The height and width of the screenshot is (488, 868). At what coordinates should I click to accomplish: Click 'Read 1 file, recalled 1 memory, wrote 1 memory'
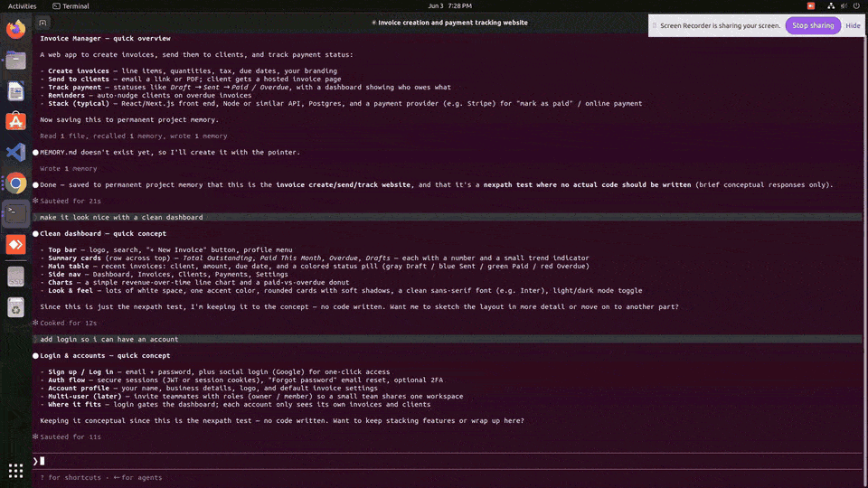(134, 136)
